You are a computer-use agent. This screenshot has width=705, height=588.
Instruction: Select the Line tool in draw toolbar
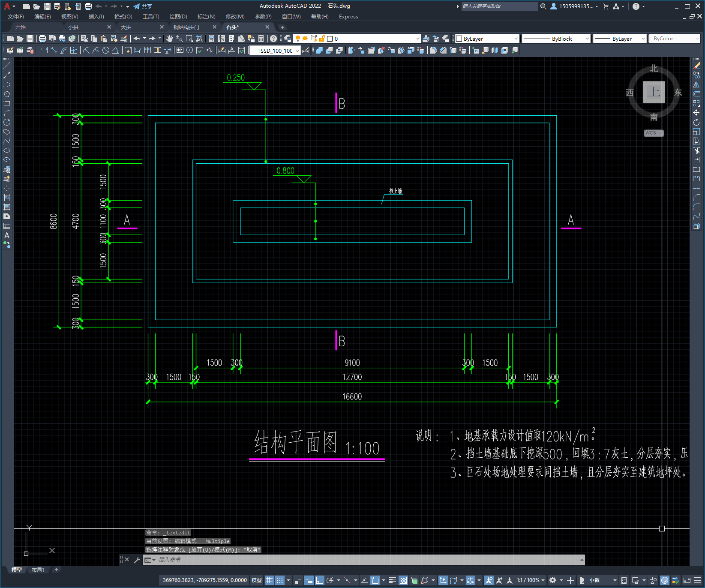point(7,66)
